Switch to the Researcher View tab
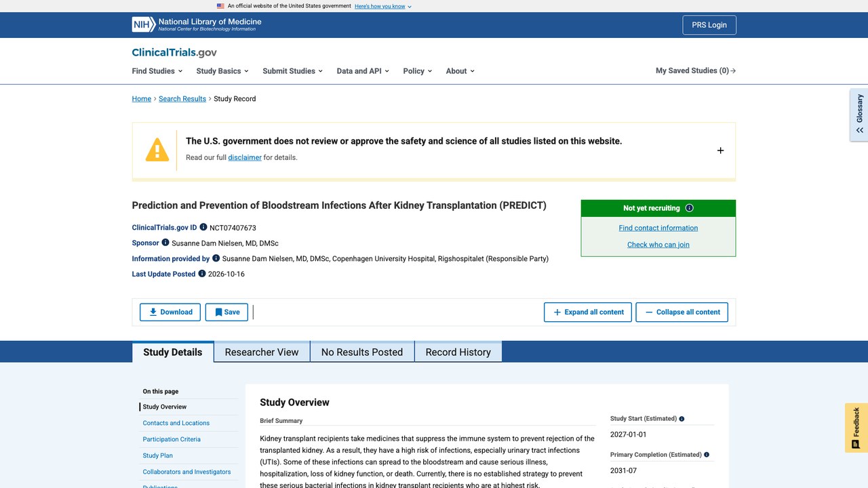 click(x=262, y=352)
